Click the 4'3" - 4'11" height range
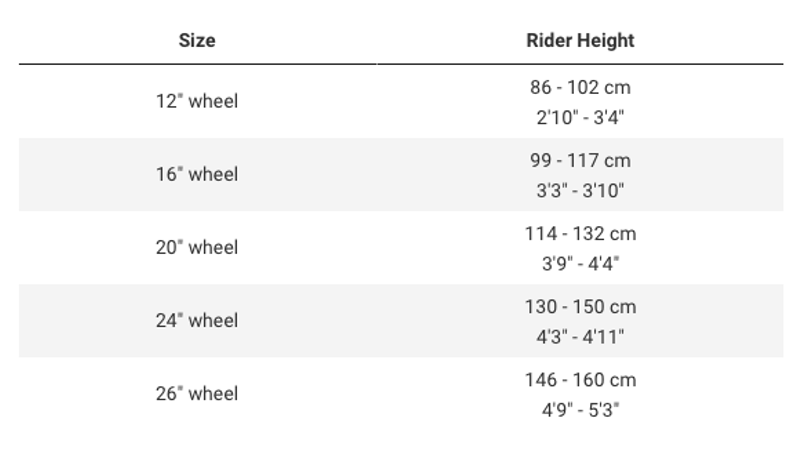The height and width of the screenshot is (465, 800). click(580, 336)
